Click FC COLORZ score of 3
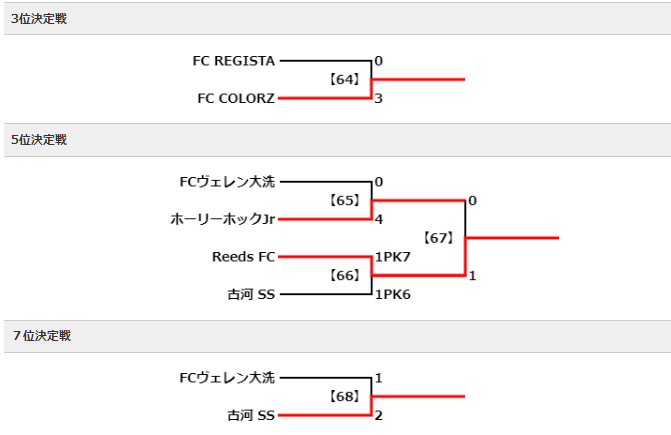The image size is (671, 435). point(378,98)
